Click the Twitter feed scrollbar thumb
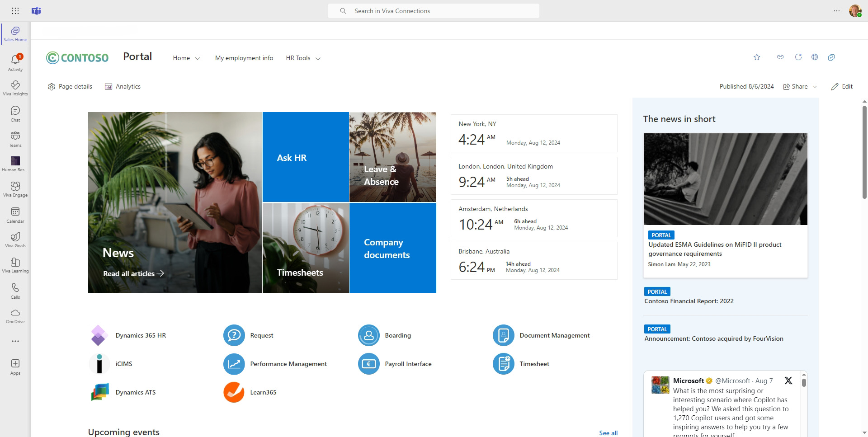 click(x=804, y=382)
